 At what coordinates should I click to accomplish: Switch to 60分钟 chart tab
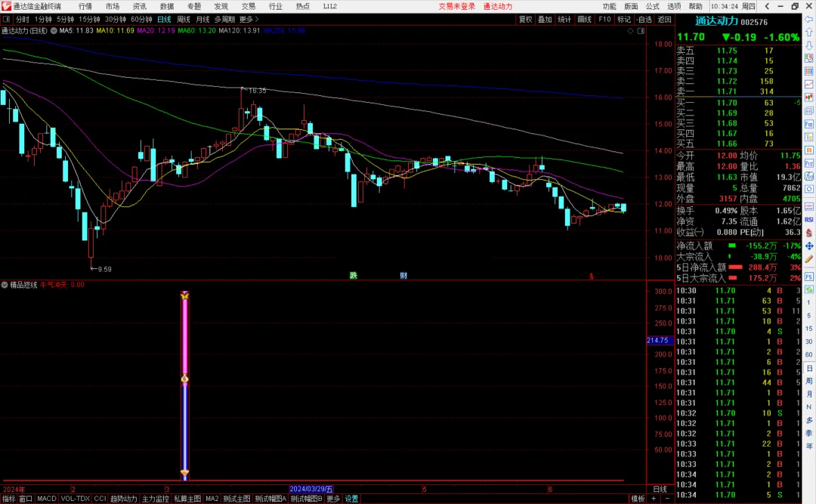point(141,19)
